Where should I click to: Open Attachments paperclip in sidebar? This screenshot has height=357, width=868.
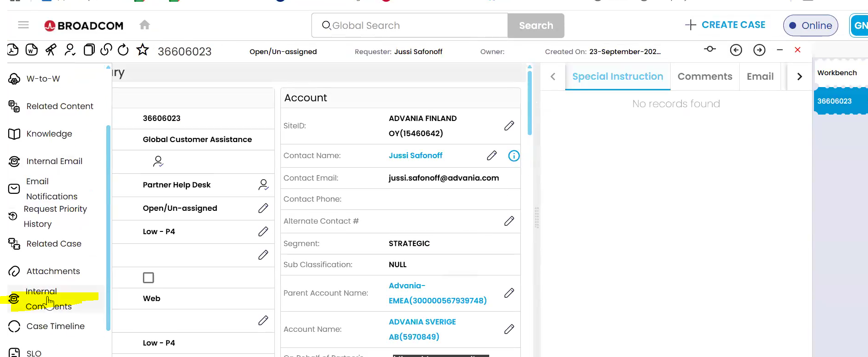pos(14,271)
